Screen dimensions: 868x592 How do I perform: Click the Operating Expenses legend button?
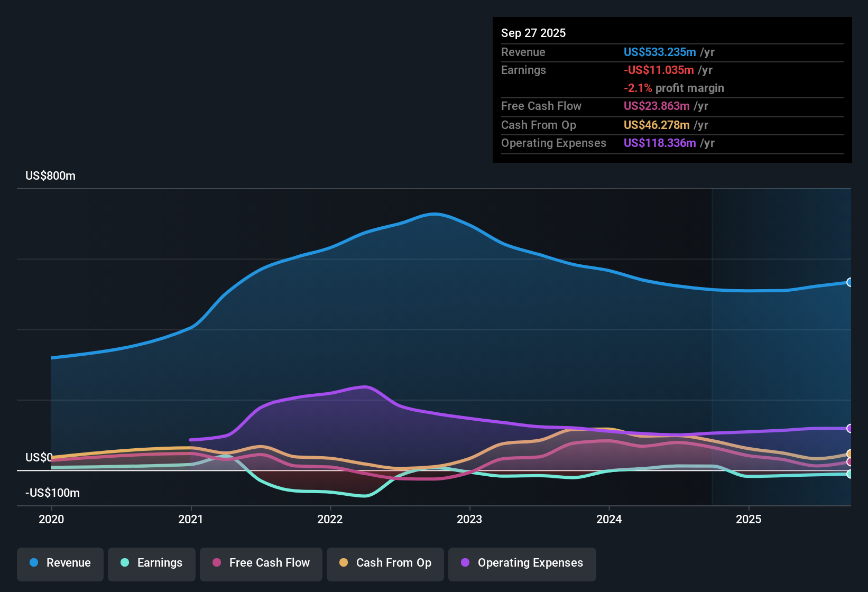click(522, 563)
